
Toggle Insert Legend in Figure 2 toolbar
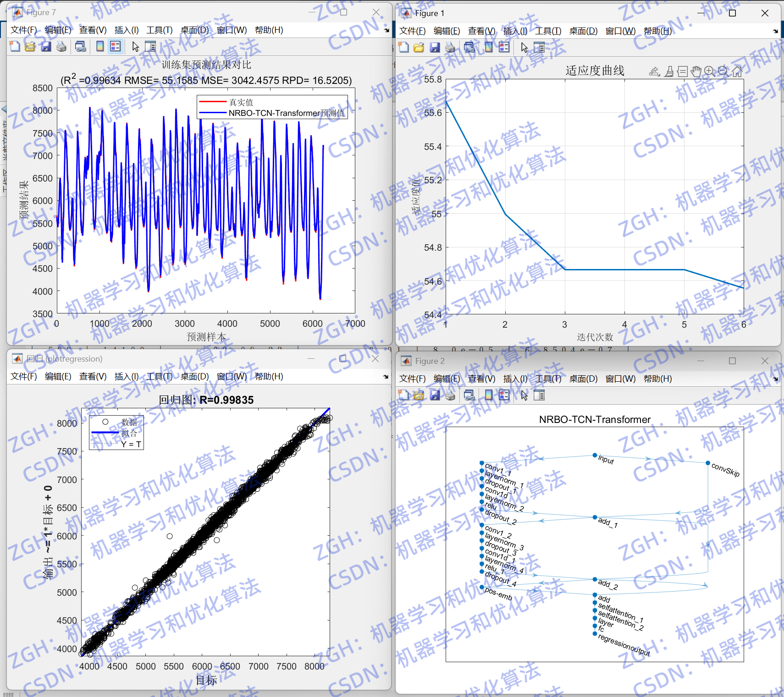(504, 395)
